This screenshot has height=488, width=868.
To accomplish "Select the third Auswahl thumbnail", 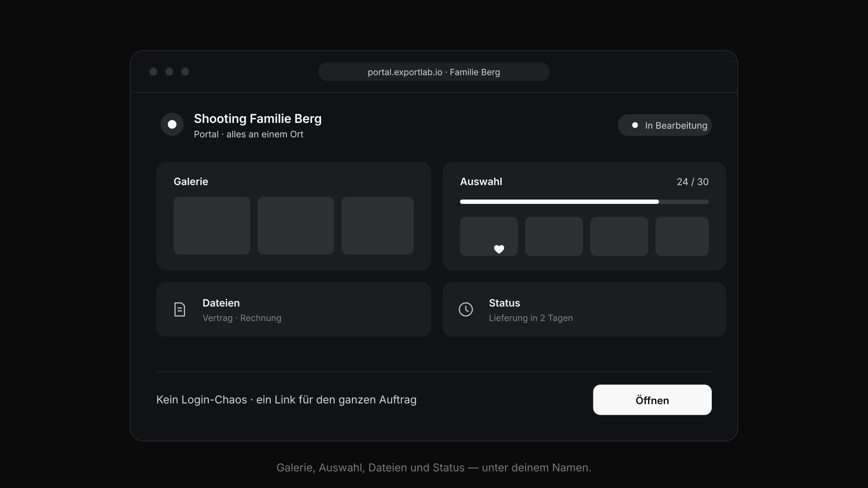I will click(x=619, y=236).
